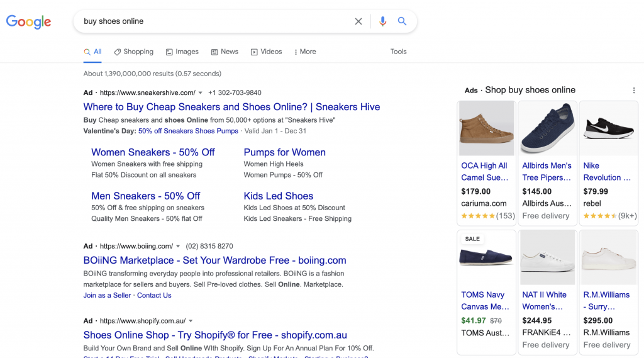The width and height of the screenshot is (644, 358).
Task: Click the https://www.shopify.com.au/ URL text
Action: click(x=143, y=321)
